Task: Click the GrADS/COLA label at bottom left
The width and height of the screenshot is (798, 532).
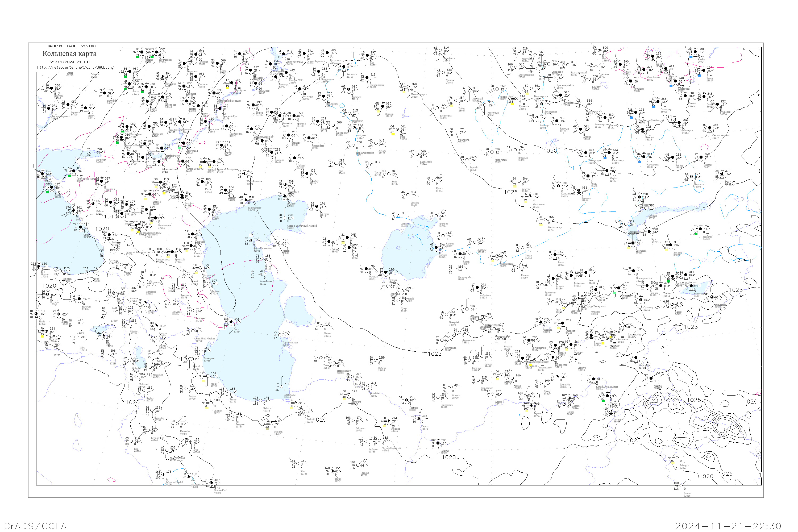Action: point(35,526)
